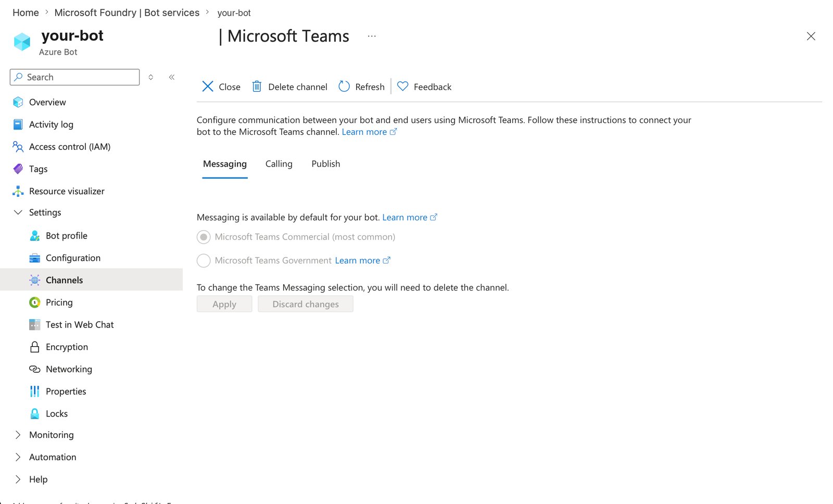Image resolution: width=833 pixels, height=504 pixels.
Task: Click the Delete channel label
Action: (x=298, y=87)
